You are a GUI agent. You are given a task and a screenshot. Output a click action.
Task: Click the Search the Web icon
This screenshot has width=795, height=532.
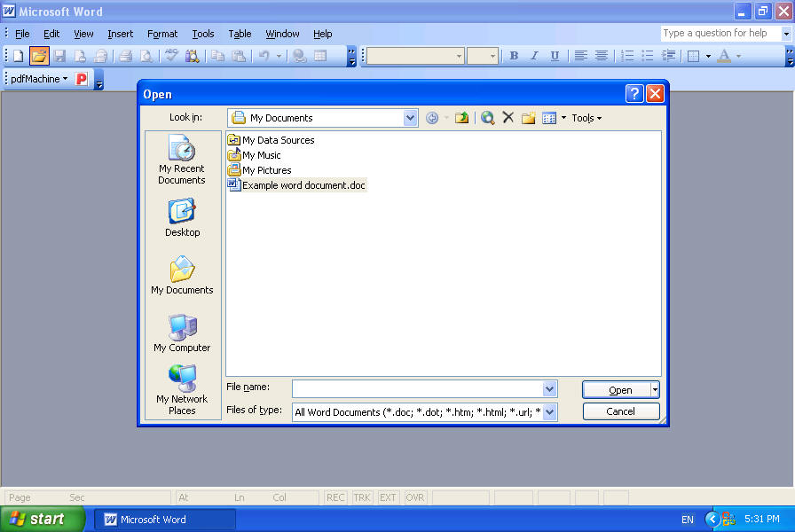487,118
